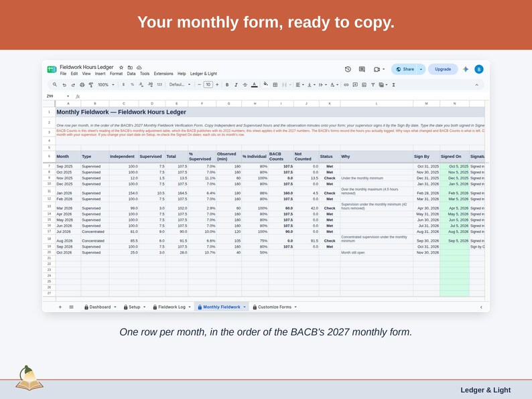Image resolution: width=532 pixels, height=399 pixels.
Task: Open the Insert menu
Action: point(100,74)
